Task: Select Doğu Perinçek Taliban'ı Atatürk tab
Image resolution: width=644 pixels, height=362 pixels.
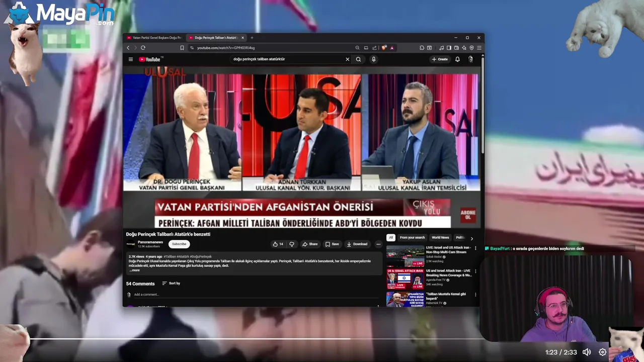Action: click(216, 38)
